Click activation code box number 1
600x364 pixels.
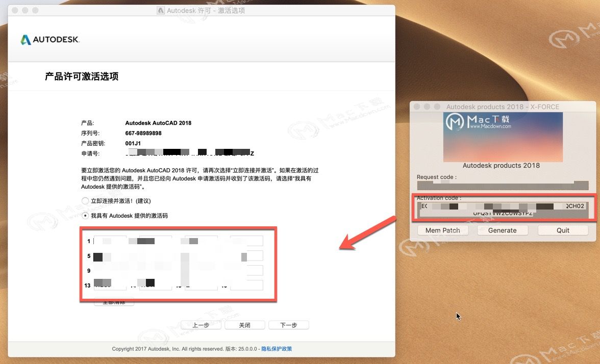(110, 241)
